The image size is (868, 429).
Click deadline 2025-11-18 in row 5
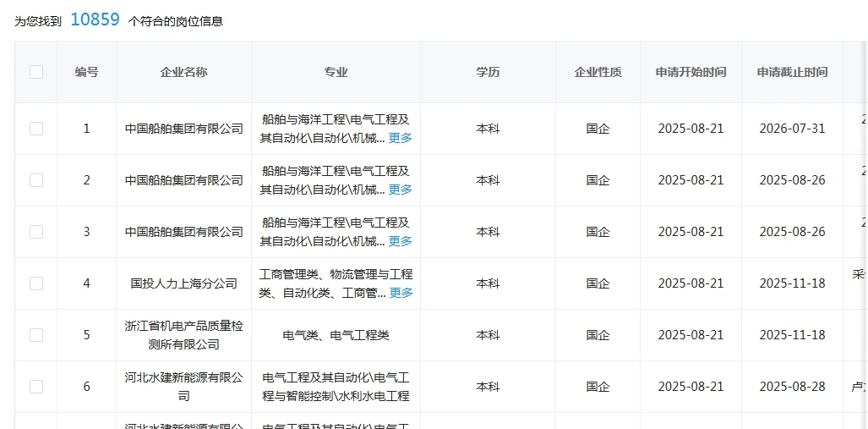(x=792, y=335)
